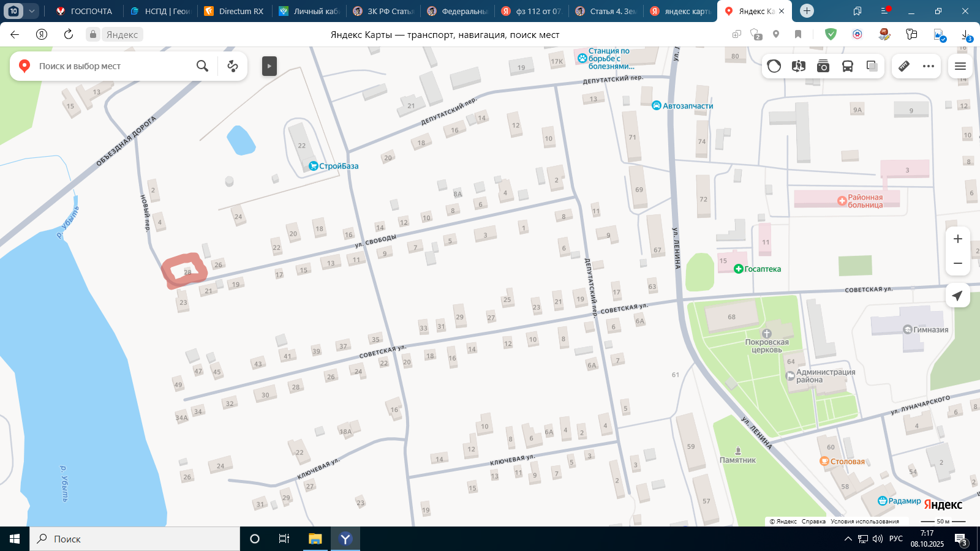Open the 'Справка' help link

coord(813,522)
